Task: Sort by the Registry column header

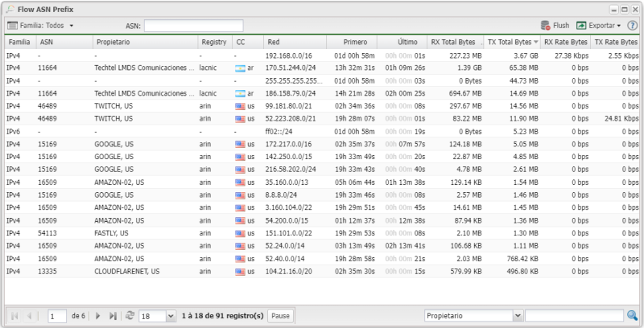Action: coord(214,42)
